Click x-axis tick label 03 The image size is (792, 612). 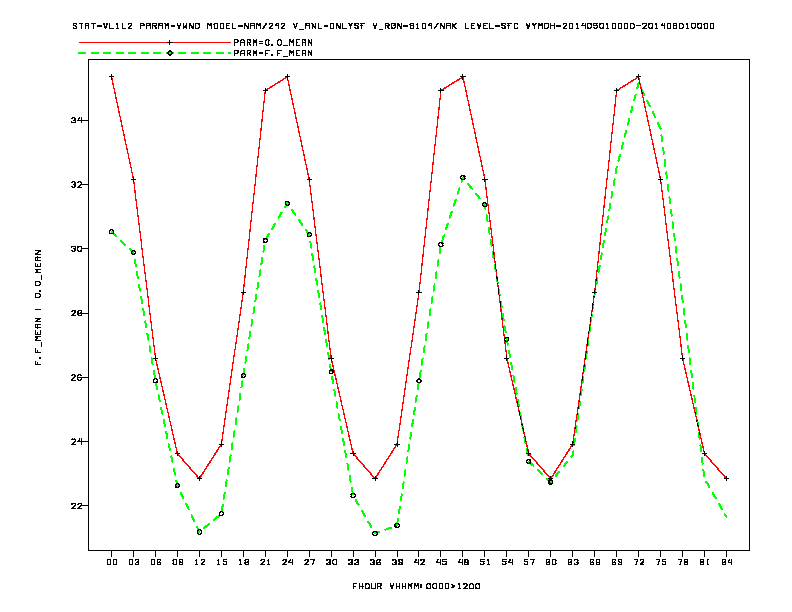(133, 562)
